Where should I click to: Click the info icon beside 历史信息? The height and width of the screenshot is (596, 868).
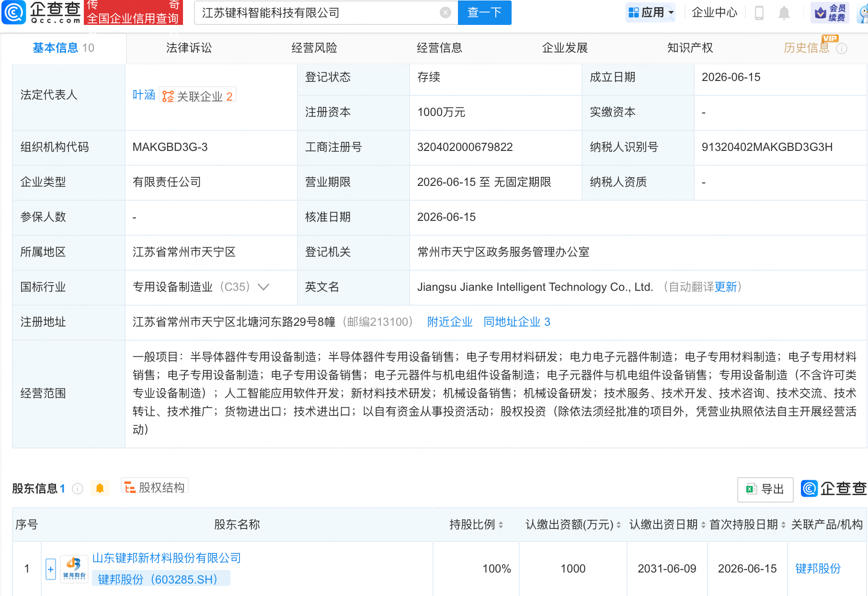842,48
